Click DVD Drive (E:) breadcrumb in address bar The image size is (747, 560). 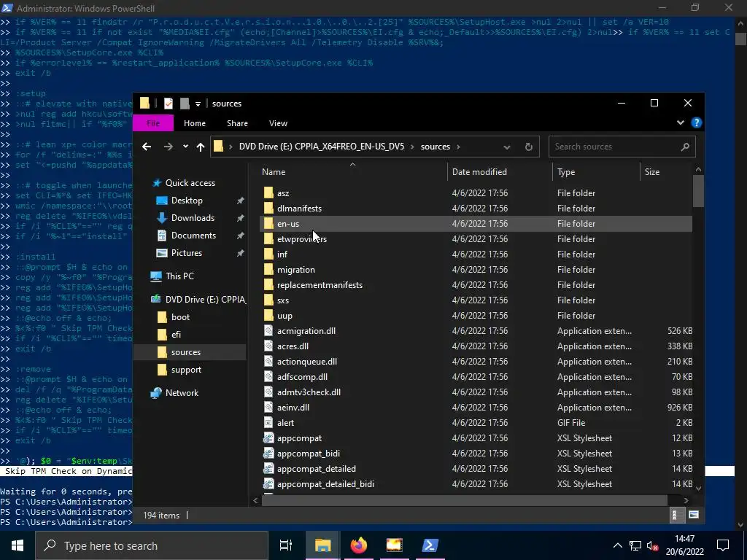322,147
